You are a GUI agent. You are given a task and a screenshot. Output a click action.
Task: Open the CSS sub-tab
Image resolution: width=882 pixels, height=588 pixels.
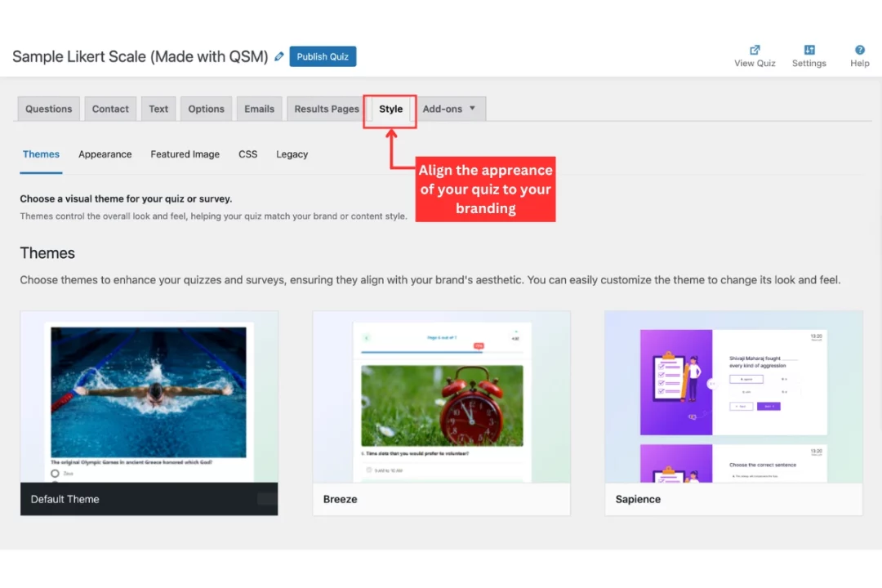click(x=247, y=154)
